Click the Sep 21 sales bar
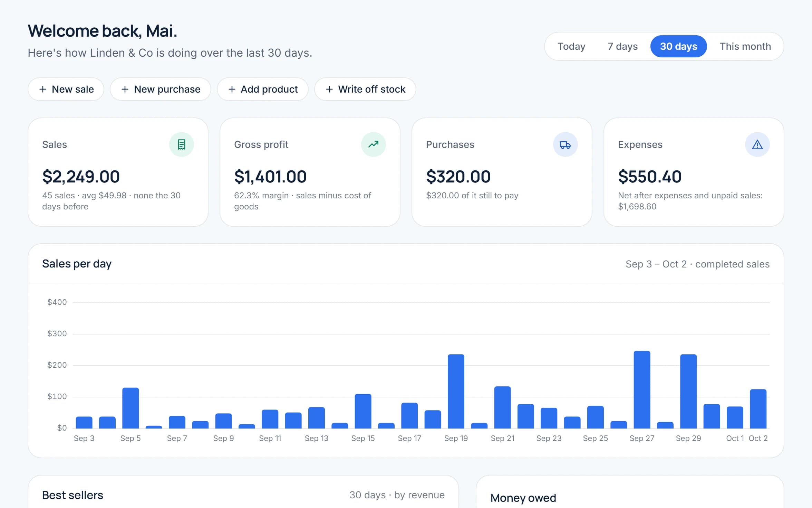The height and width of the screenshot is (508, 812). [502, 407]
